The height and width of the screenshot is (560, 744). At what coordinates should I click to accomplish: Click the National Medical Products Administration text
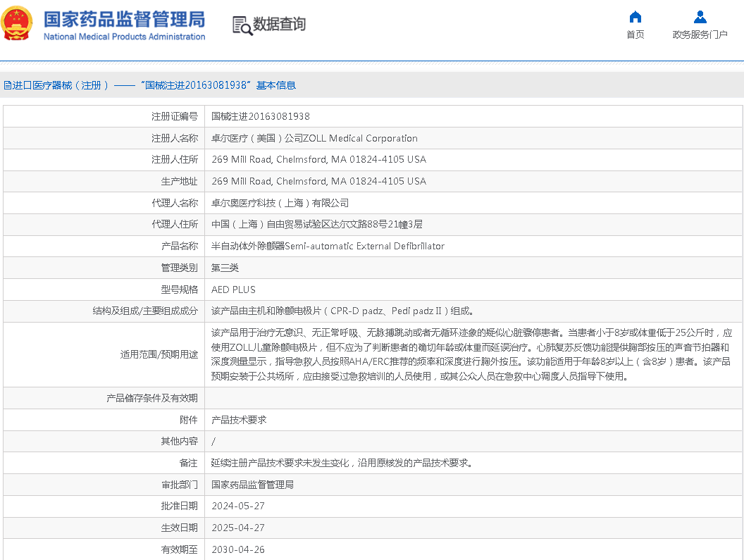click(x=124, y=37)
